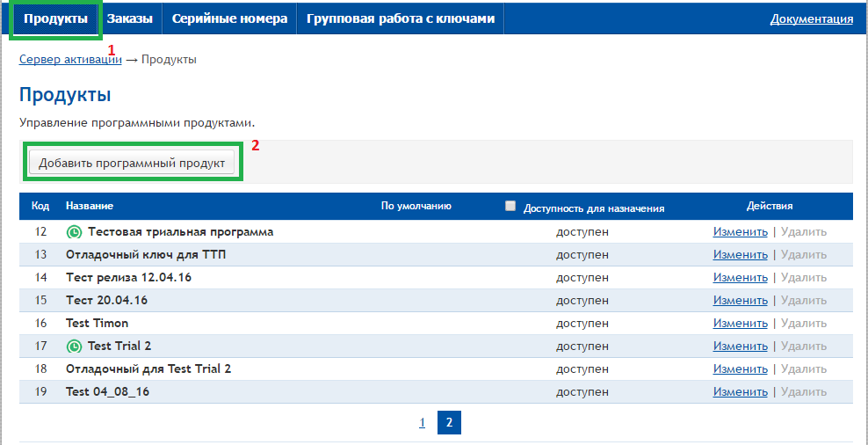
Task: Toggle the Доступность для назначения checkbox
Action: (510, 206)
